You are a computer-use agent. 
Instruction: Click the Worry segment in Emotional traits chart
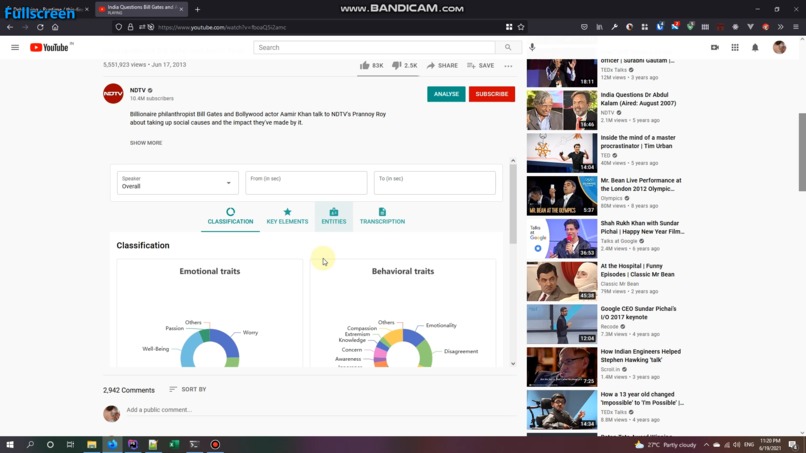[226, 343]
